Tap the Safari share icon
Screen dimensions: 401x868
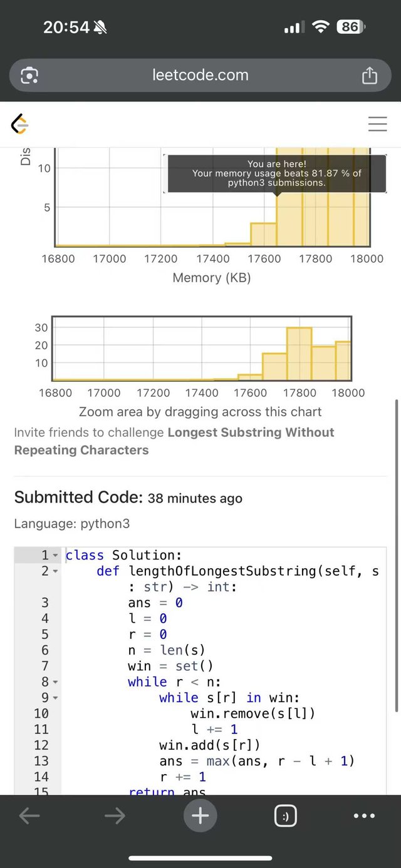[x=370, y=75]
